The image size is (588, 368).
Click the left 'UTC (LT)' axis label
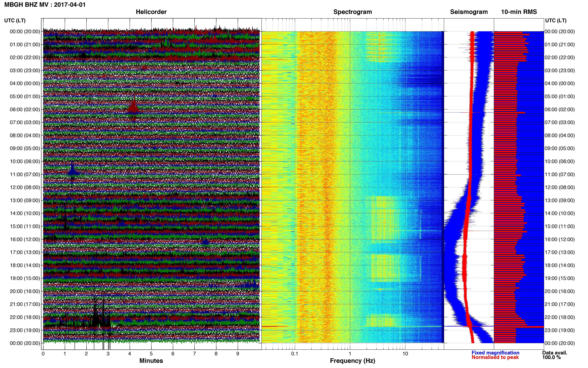(x=15, y=20)
